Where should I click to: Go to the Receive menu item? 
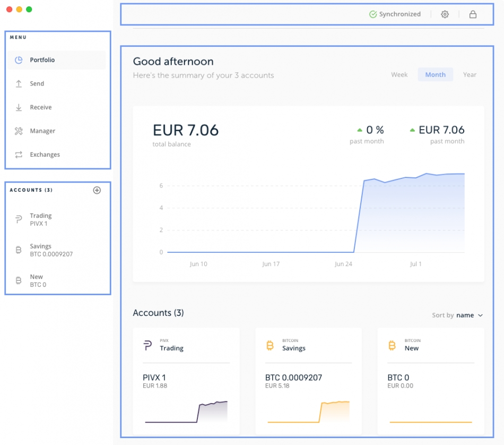57,107
